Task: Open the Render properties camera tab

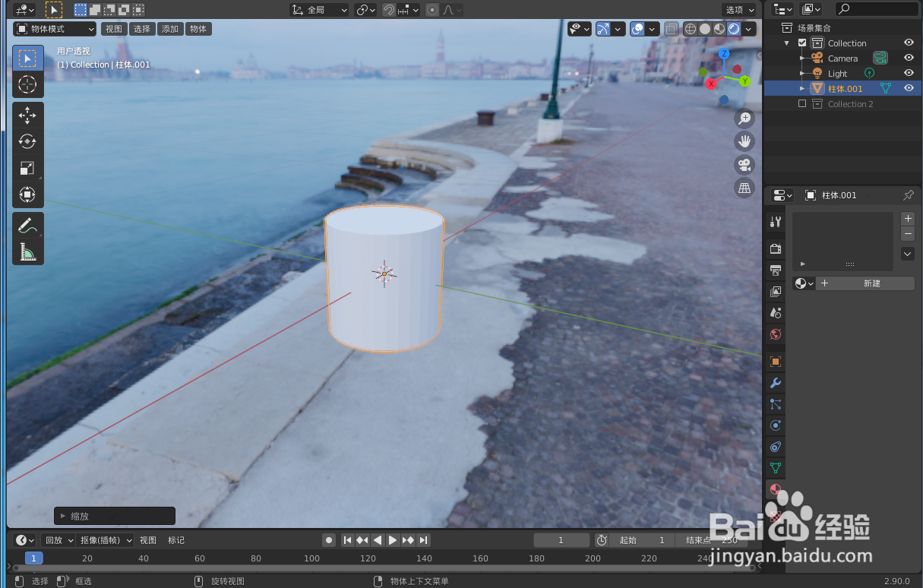Action: tap(775, 248)
